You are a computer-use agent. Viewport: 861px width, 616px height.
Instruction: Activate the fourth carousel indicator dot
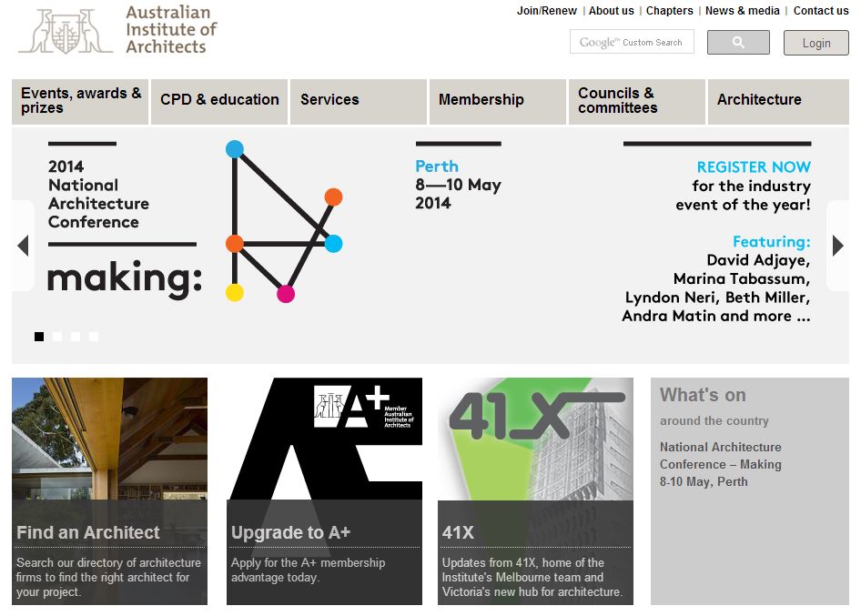click(x=93, y=337)
